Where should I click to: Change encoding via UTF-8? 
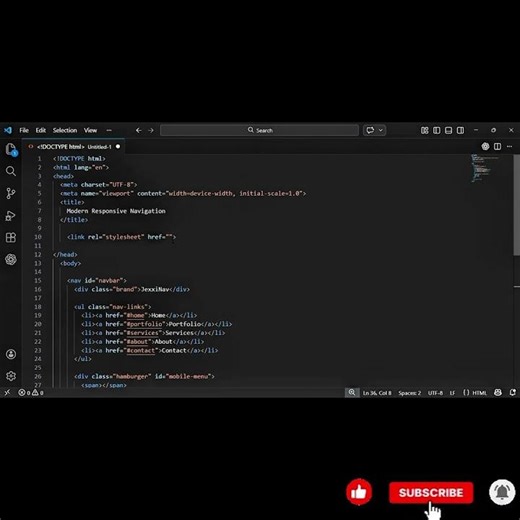(x=435, y=393)
